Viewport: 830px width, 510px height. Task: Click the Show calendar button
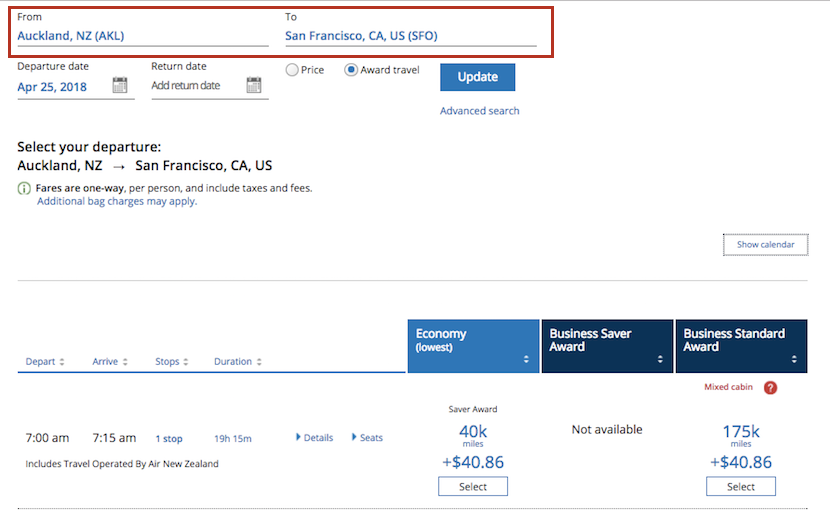click(x=765, y=245)
